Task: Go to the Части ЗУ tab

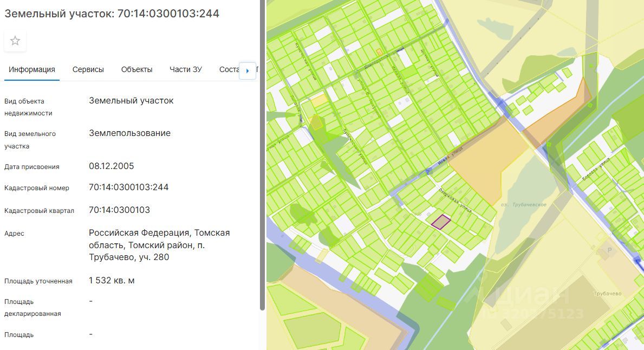Action: point(186,69)
